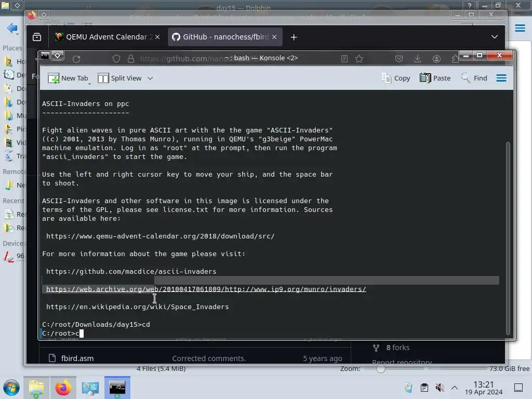Click the Konsole terminal taskbar icon
Image resolution: width=532 pixels, height=399 pixels.
point(117,388)
